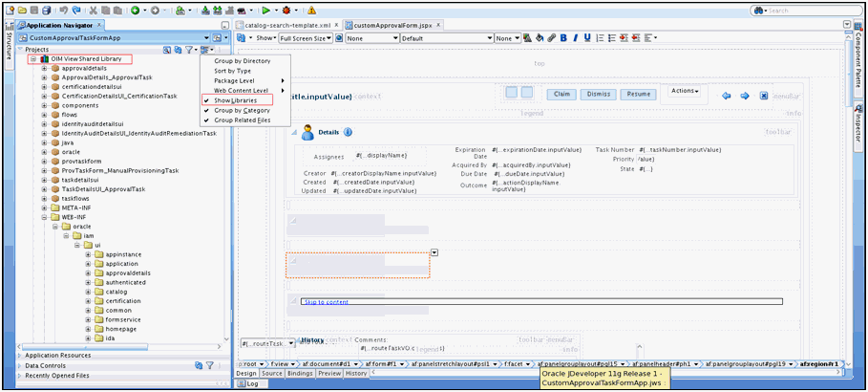Expand the Application Resources section
This screenshot has height=392, width=868.
pyautogui.click(x=21, y=356)
